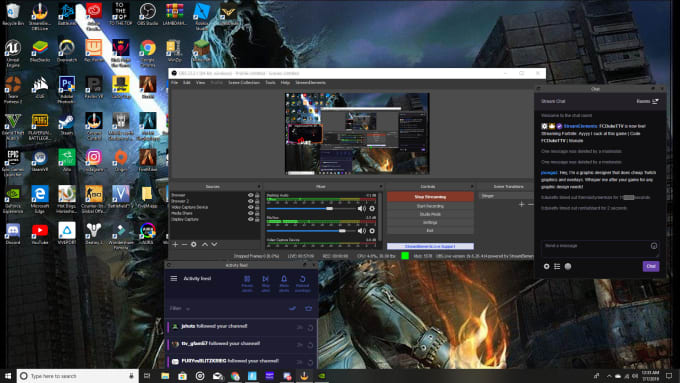Click the Stop Streaming button
Screen dimensions: 680x383
coord(430,197)
